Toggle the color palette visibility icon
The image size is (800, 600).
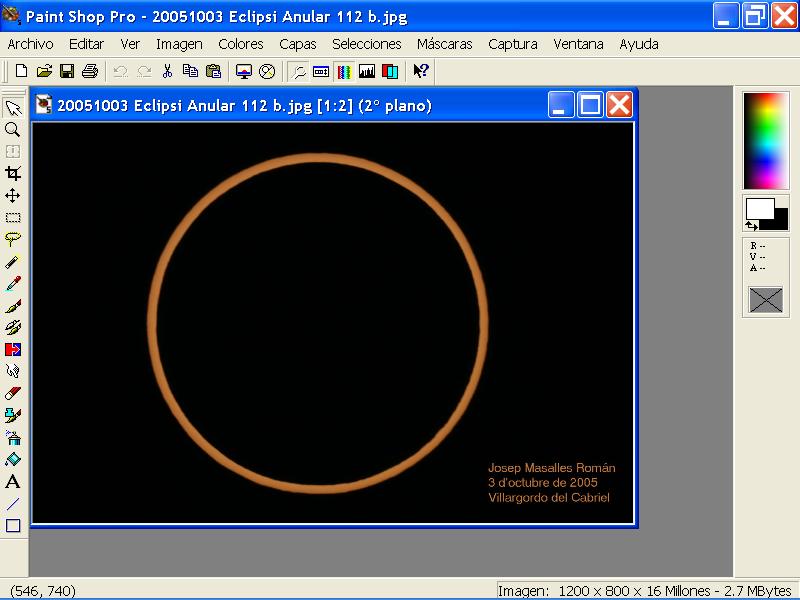344,71
